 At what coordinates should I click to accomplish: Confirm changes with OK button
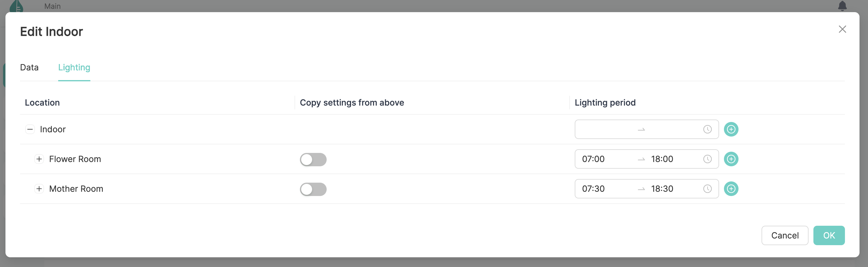tap(829, 235)
